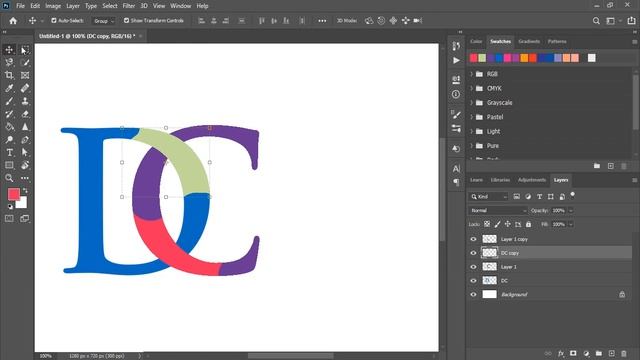Expand the Pure swatch folder
This screenshot has height=360, width=640.
472,145
